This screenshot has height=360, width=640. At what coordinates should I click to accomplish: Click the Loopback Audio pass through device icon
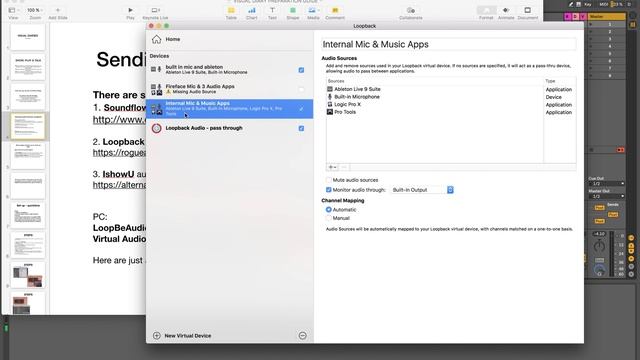(156, 128)
